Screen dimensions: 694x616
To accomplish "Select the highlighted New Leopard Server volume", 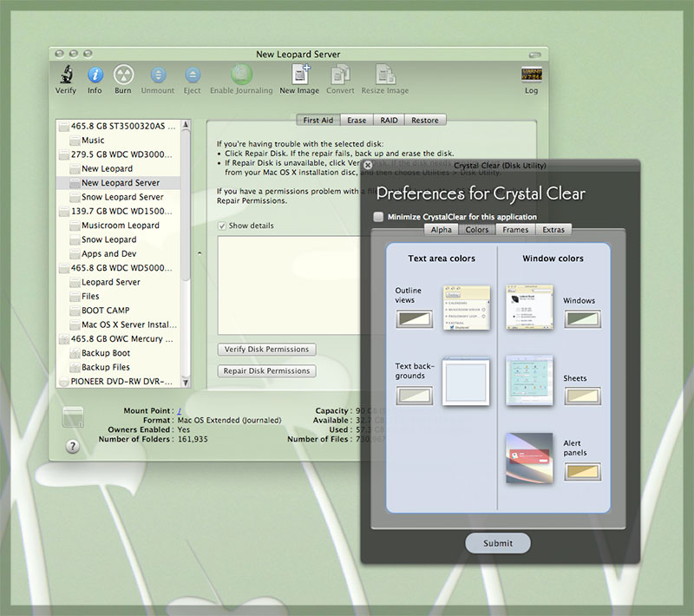I will click(119, 183).
